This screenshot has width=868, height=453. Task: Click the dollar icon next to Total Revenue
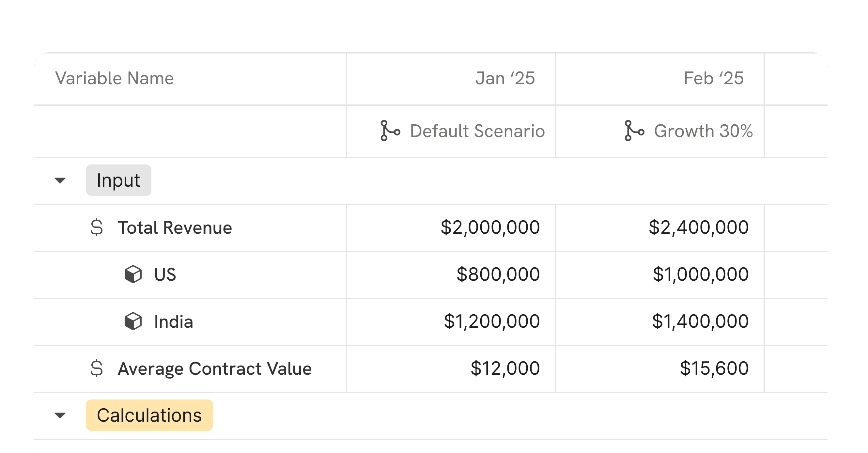[x=97, y=227]
